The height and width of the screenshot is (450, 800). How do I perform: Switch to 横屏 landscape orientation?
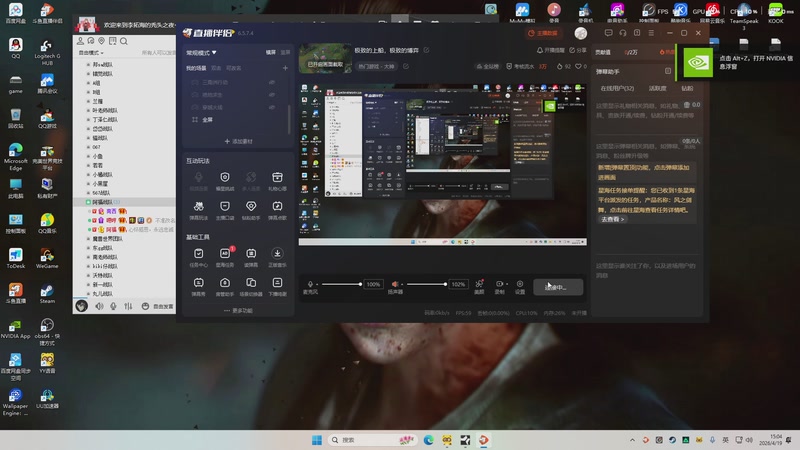[271, 52]
